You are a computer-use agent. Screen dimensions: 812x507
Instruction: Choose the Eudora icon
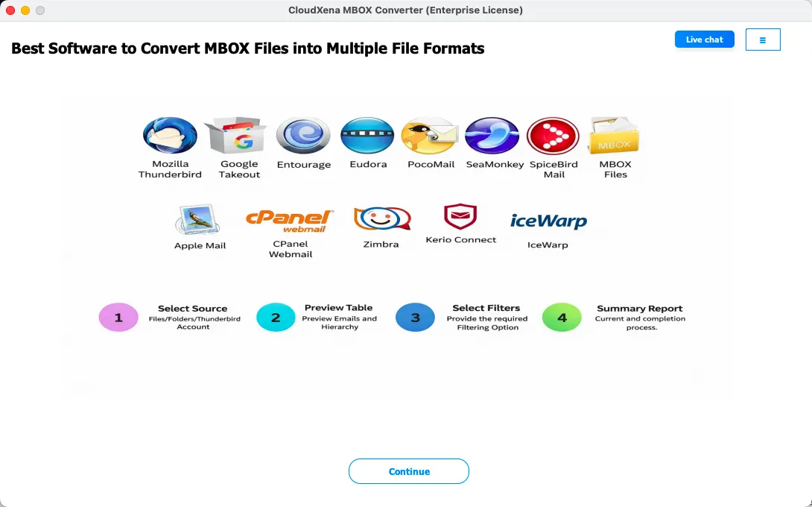click(x=367, y=136)
